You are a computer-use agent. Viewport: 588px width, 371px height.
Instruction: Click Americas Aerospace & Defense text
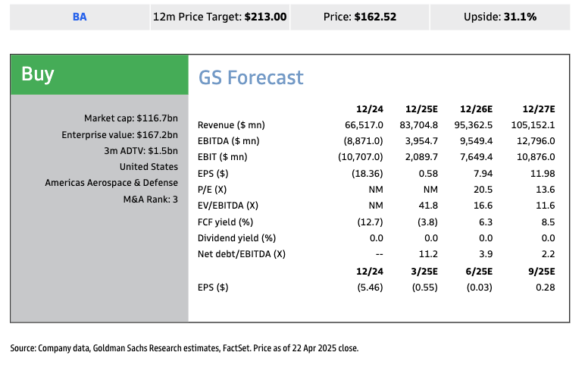pos(111,183)
